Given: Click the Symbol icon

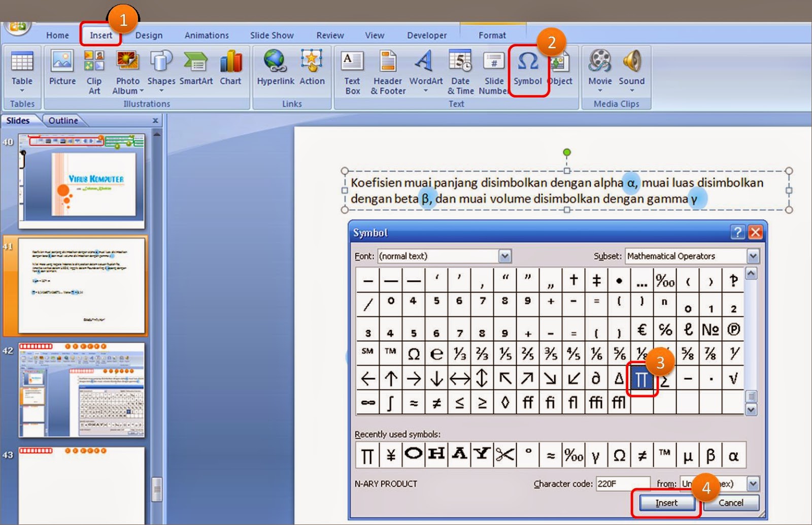Looking at the screenshot, I should [528, 69].
